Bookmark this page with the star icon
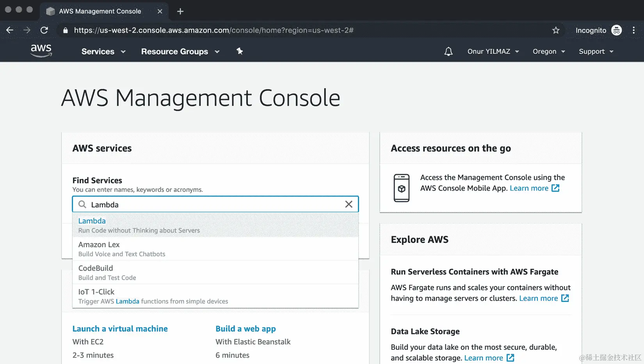 (556, 30)
